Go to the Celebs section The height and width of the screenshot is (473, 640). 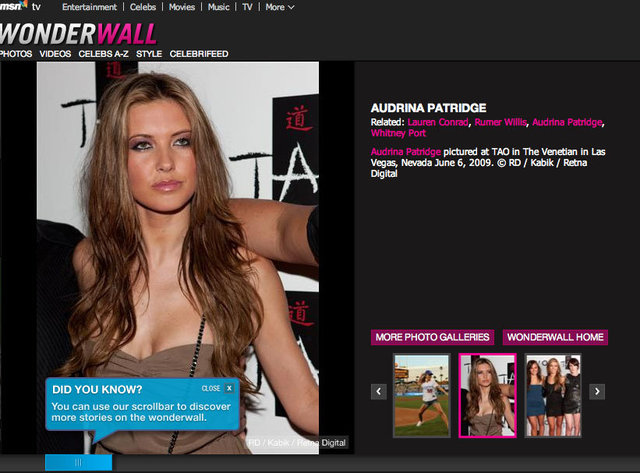point(143,7)
